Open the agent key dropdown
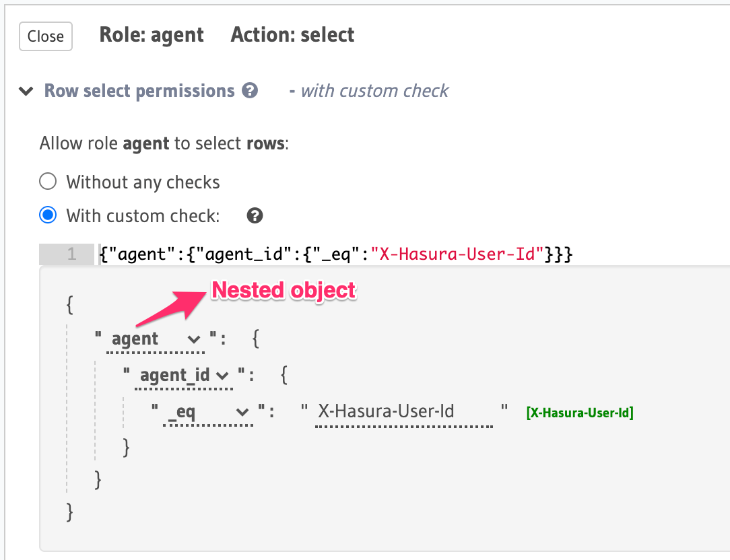Image resolution: width=730 pixels, height=560 pixels. pos(156,339)
